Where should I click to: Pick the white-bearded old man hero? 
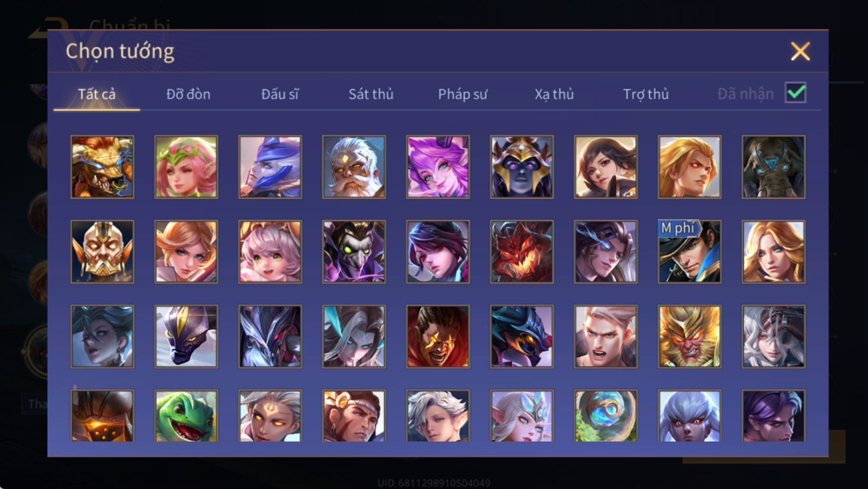[354, 167]
